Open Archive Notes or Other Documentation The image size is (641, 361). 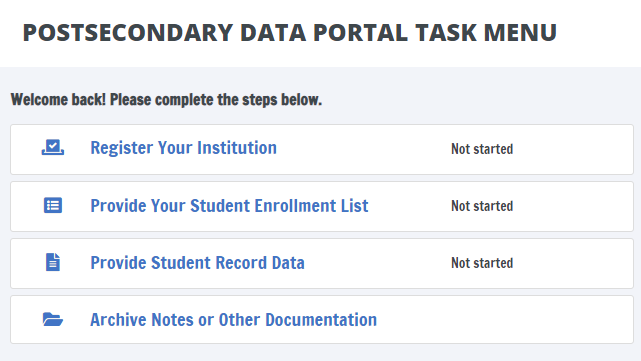[233, 320]
